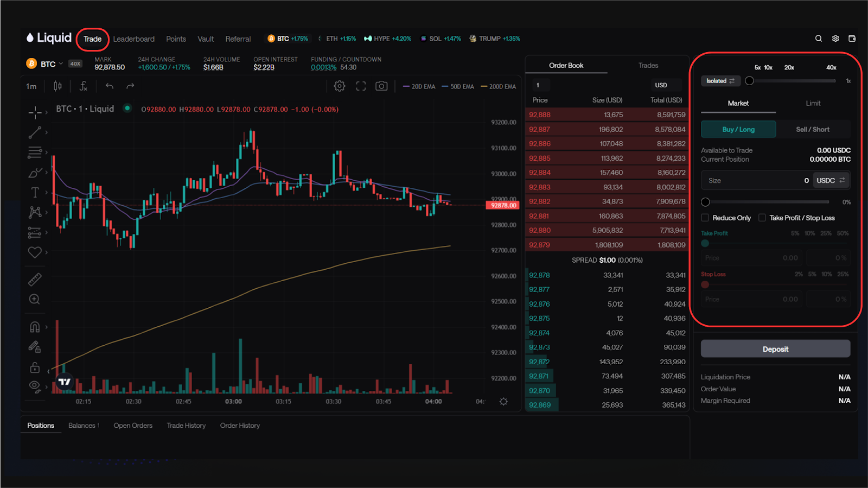Open the app settings gear in the header
Image resolution: width=868 pixels, height=488 pixels.
[835, 39]
